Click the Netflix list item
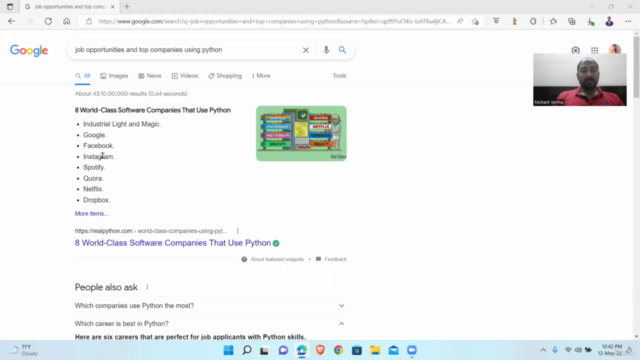Screen dimensions: 640x360 (x=93, y=189)
